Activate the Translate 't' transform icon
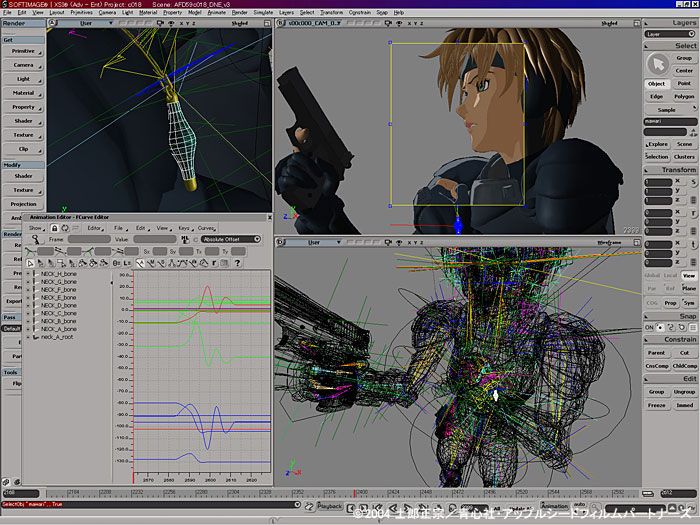Image resolution: width=700 pixels, height=525 pixels. click(693, 244)
